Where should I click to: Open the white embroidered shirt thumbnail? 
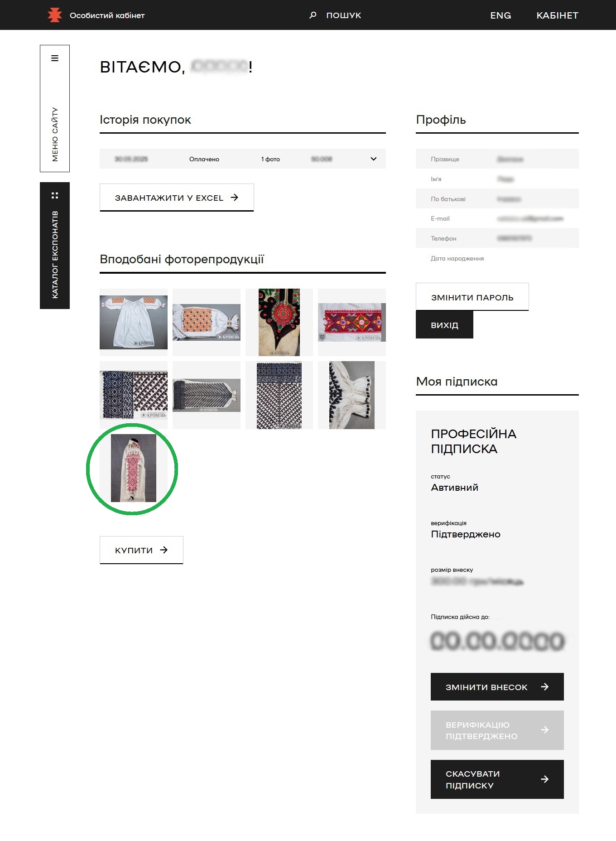click(x=134, y=322)
